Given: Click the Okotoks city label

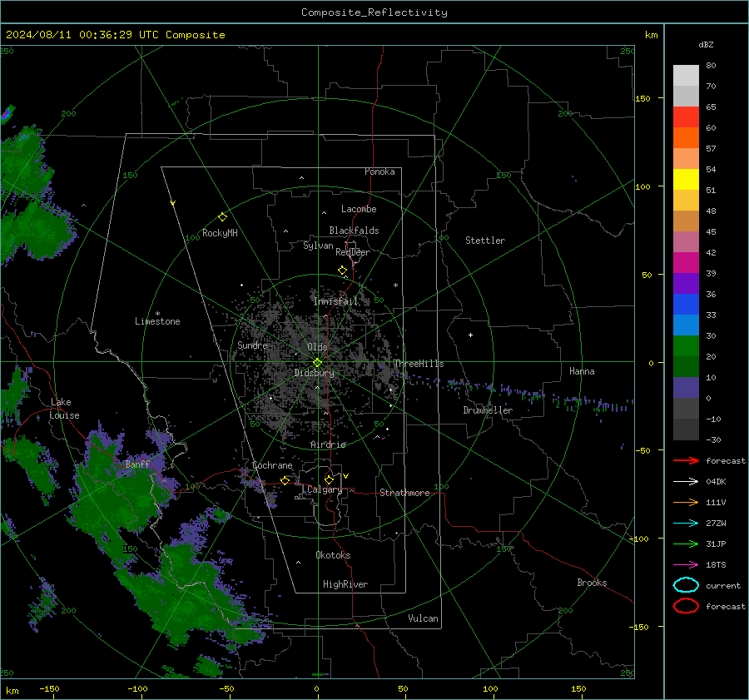Looking at the screenshot, I should 334,555.
